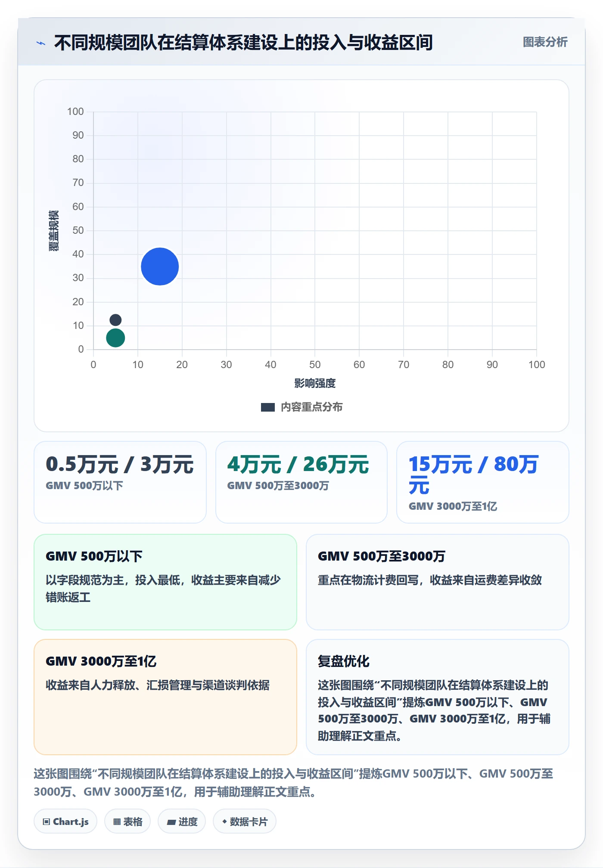The height and width of the screenshot is (868, 603).
Task: Click the 图表分析 label in the header
Action: coord(545,42)
